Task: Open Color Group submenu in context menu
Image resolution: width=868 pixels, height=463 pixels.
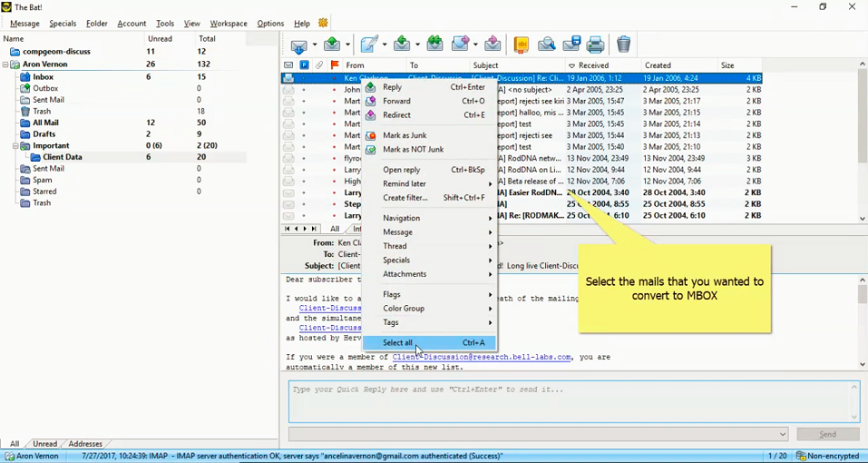Action: pyautogui.click(x=429, y=309)
